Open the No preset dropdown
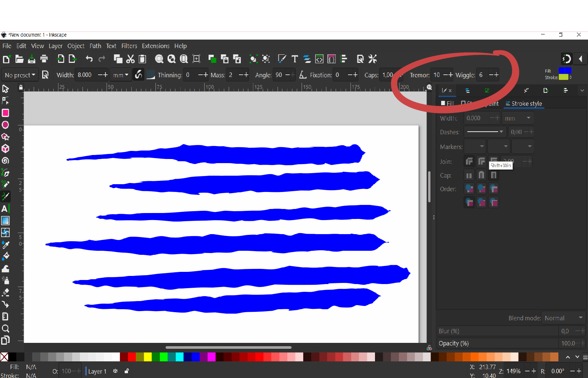The width and height of the screenshot is (588, 378). (x=20, y=75)
